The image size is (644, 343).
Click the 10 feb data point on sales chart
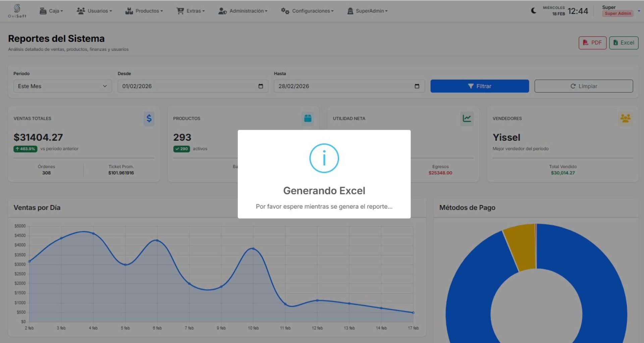253,249
